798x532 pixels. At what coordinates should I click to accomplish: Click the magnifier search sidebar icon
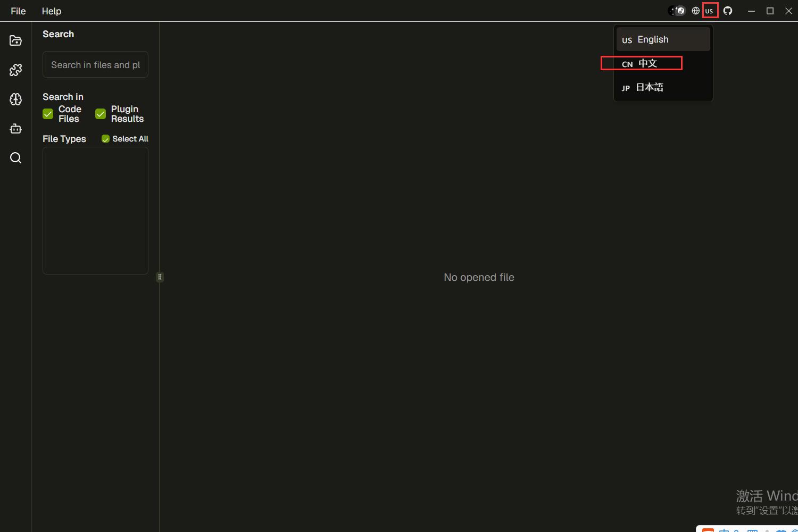[x=15, y=158]
